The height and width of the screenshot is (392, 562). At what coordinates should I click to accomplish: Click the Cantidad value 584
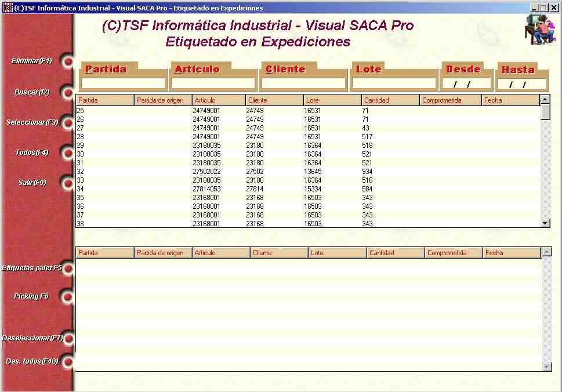tap(367, 189)
